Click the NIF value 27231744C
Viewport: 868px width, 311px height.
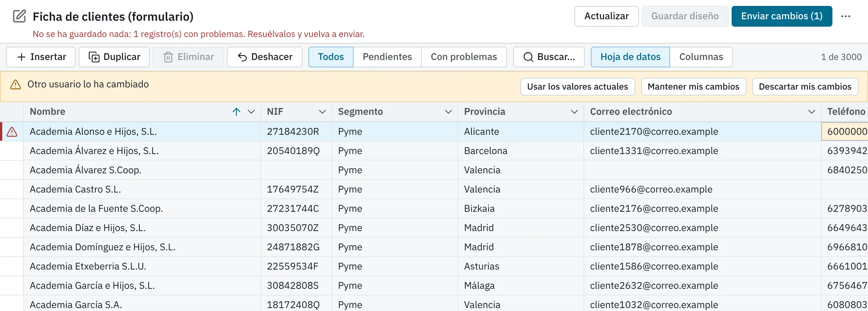click(x=293, y=209)
